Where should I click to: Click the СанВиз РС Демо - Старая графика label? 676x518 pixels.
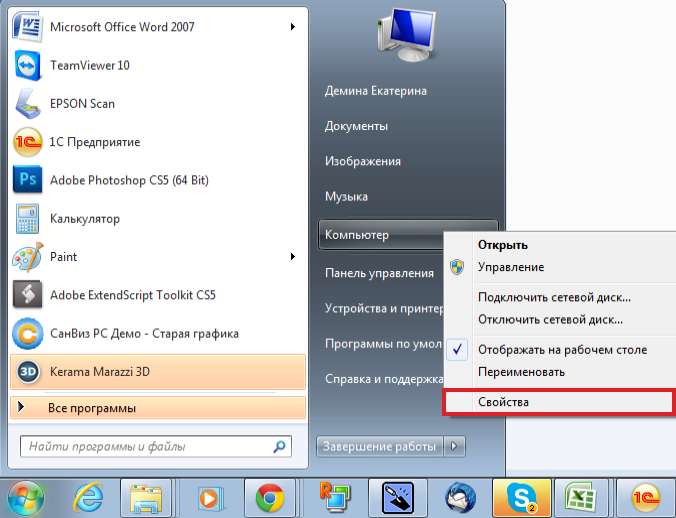[x=144, y=334]
